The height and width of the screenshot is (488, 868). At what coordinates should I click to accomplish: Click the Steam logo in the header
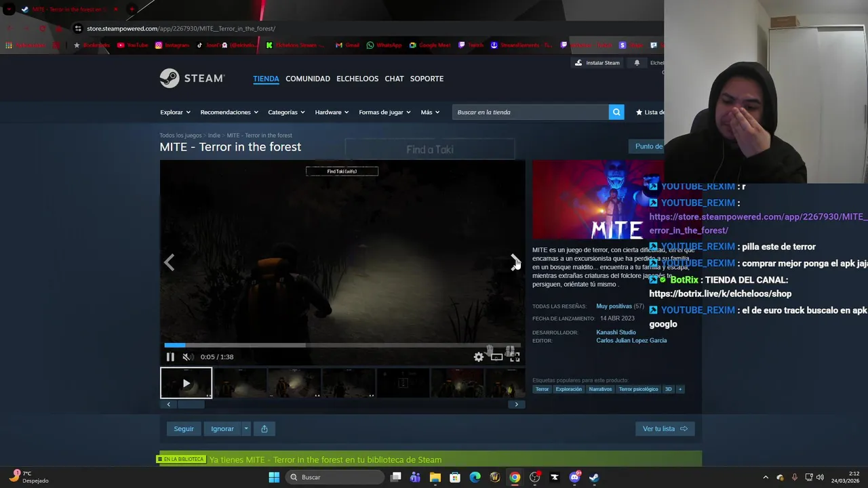pyautogui.click(x=192, y=79)
